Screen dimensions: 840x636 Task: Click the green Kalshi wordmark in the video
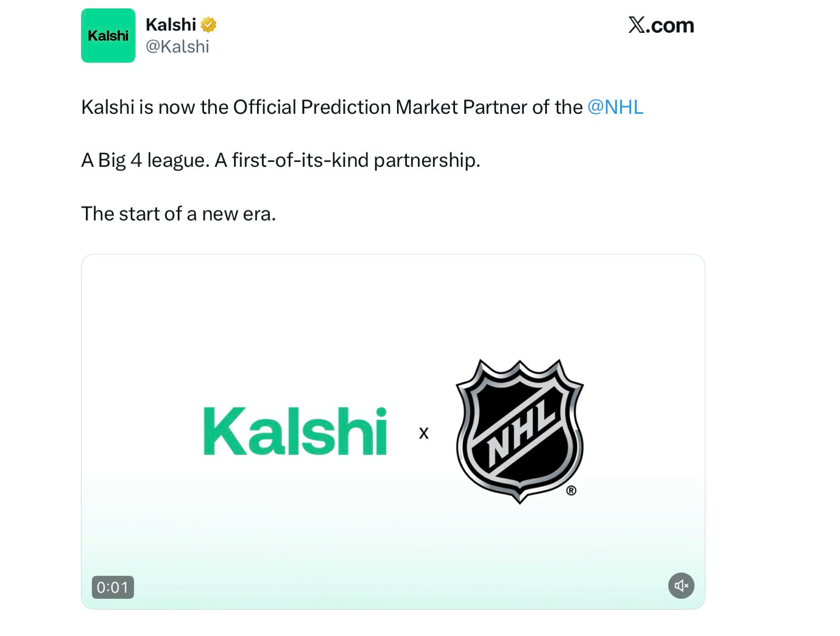click(295, 431)
